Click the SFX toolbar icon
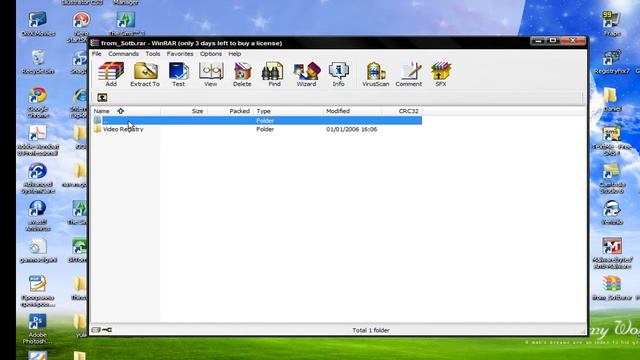The image size is (640, 360). tap(441, 74)
